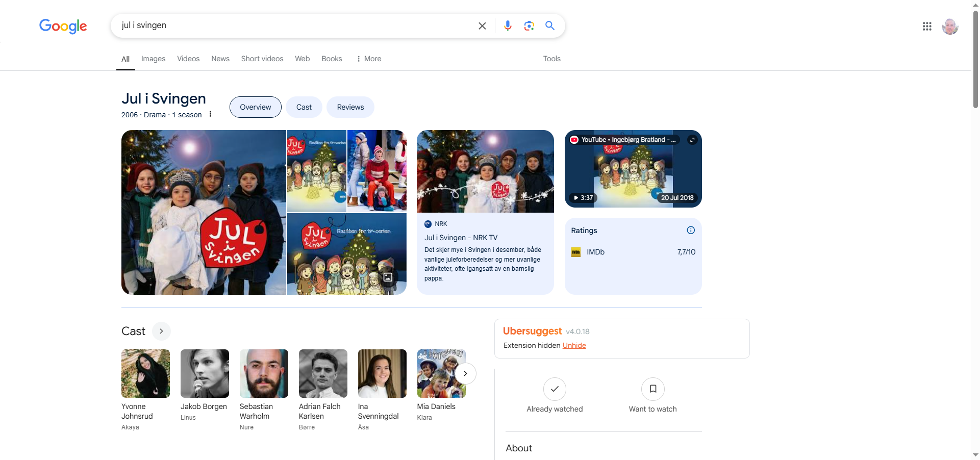Click the magnifying glass search icon
980x460 pixels.
(x=549, y=26)
